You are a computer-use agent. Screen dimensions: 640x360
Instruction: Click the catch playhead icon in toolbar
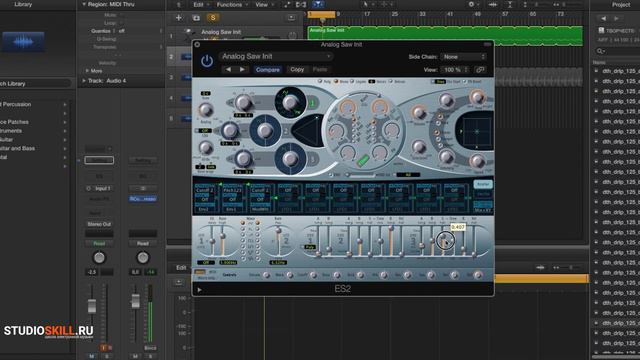318,4
